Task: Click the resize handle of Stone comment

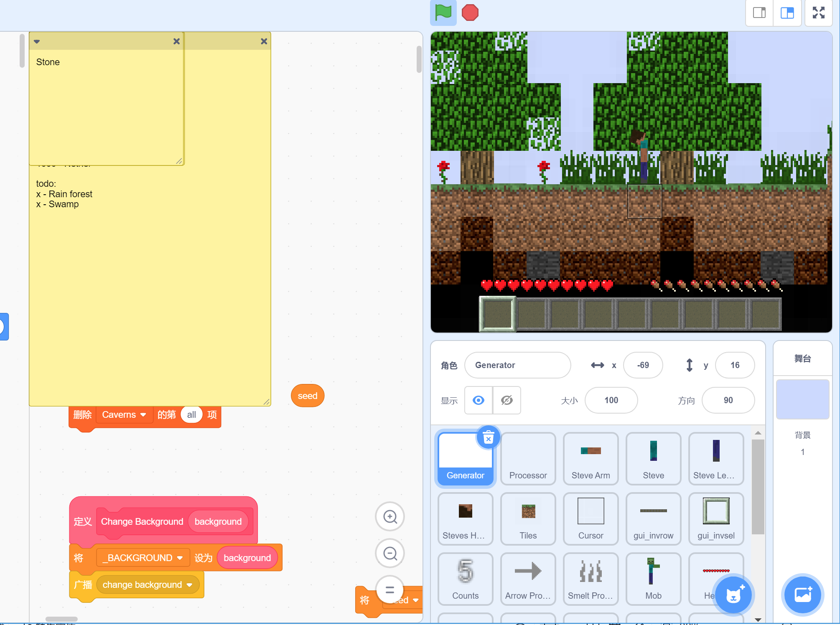Action: 179,161
